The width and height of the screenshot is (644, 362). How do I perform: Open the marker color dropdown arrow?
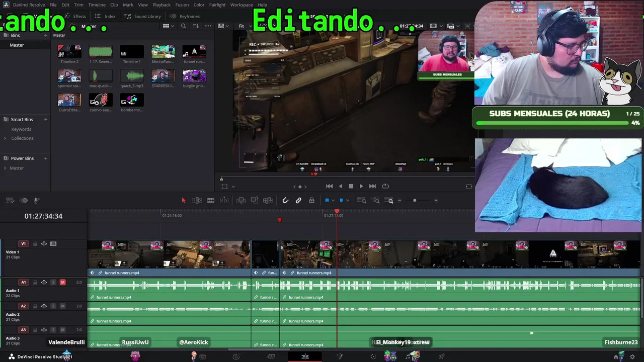coord(348,201)
